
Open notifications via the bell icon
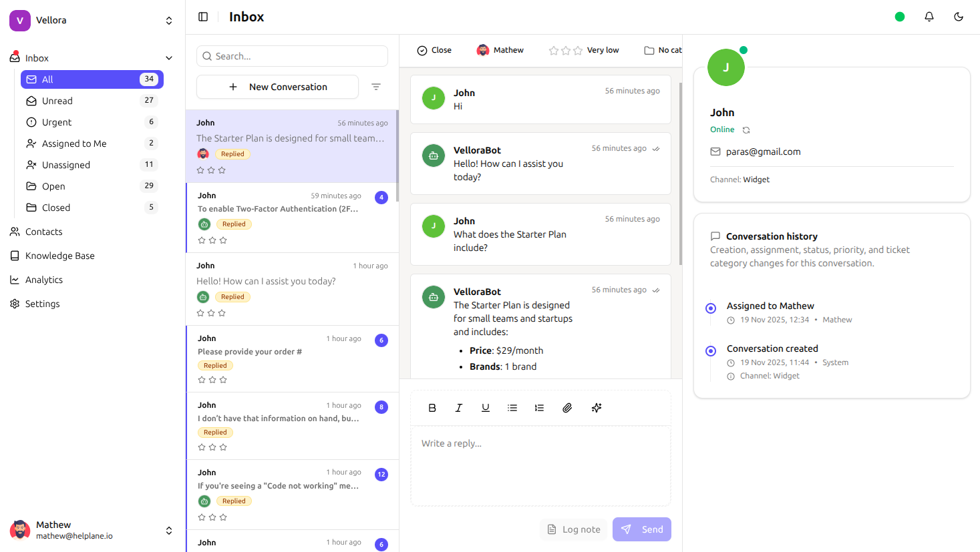tap(929, 16)
